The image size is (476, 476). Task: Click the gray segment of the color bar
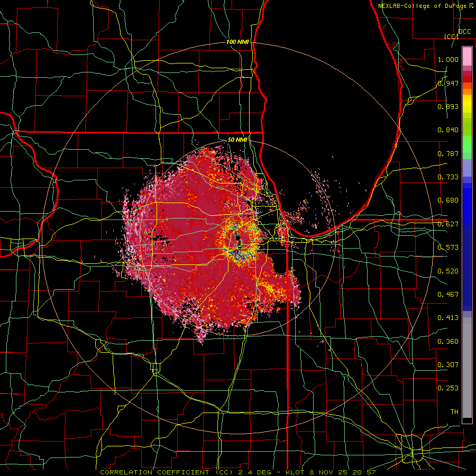[x=467, y=368]
